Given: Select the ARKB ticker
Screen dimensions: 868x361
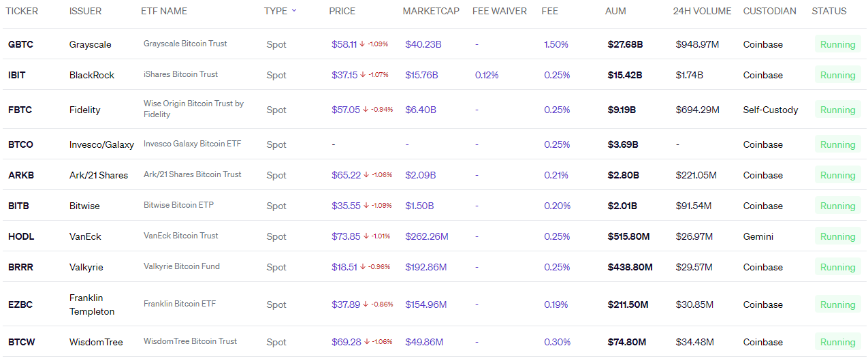Looking at the screenshot, I should pyautogui.click(x=21, y=175).
